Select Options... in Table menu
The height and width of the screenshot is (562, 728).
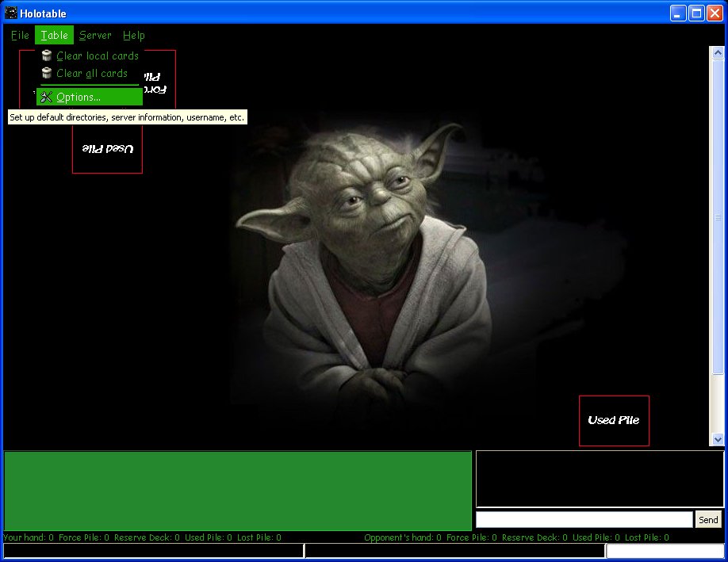click(90, 97)
